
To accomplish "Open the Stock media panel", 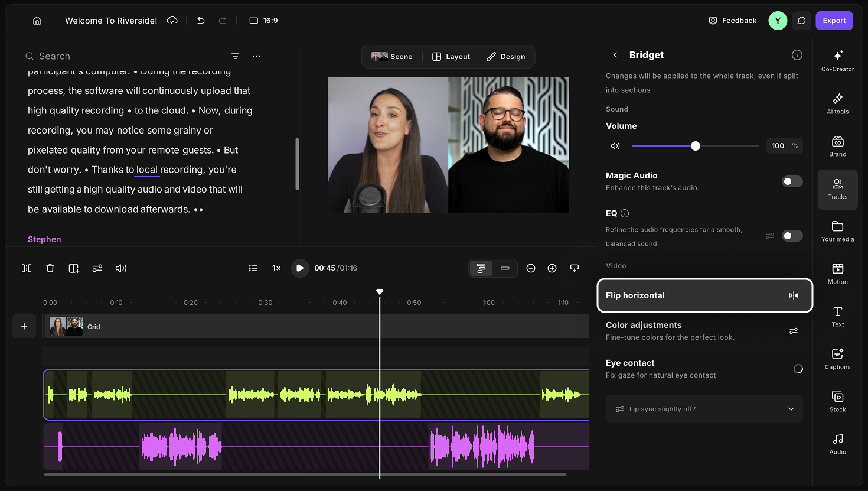I will (837, 401).
